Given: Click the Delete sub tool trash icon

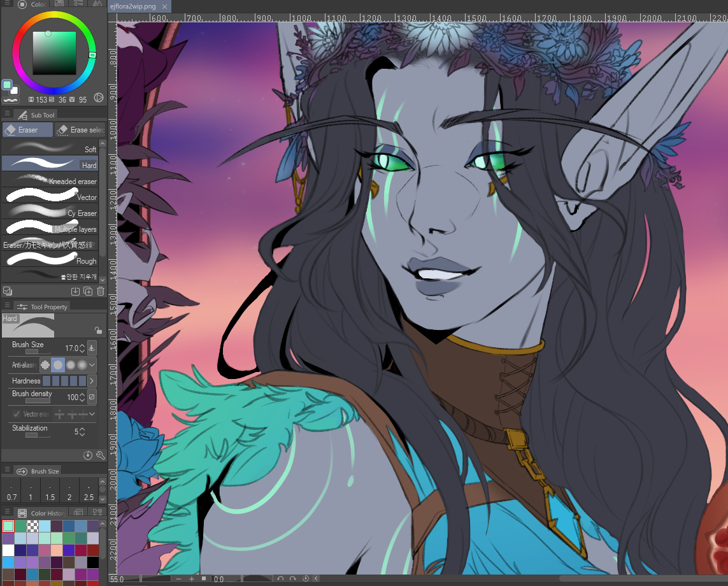Looking at the screenshot, I should tap(100, 292).
